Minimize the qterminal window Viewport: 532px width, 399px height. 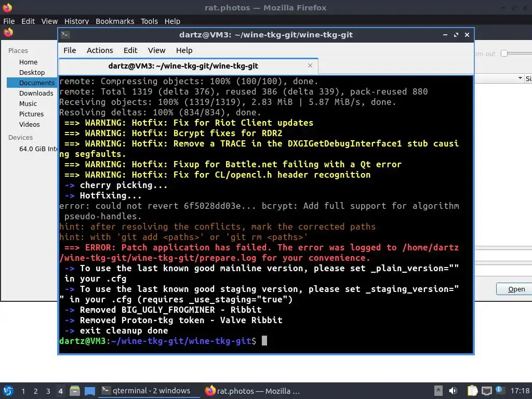click(445, 35)
